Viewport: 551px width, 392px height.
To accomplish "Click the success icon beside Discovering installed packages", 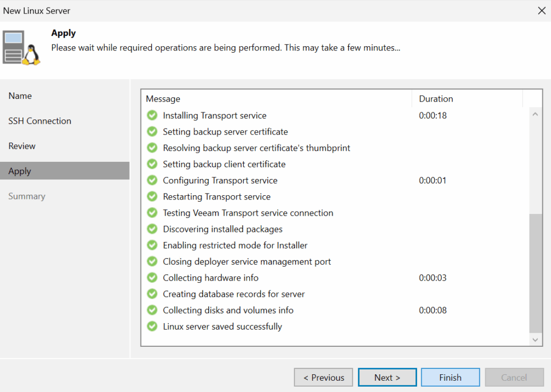I will click(152, 229).
